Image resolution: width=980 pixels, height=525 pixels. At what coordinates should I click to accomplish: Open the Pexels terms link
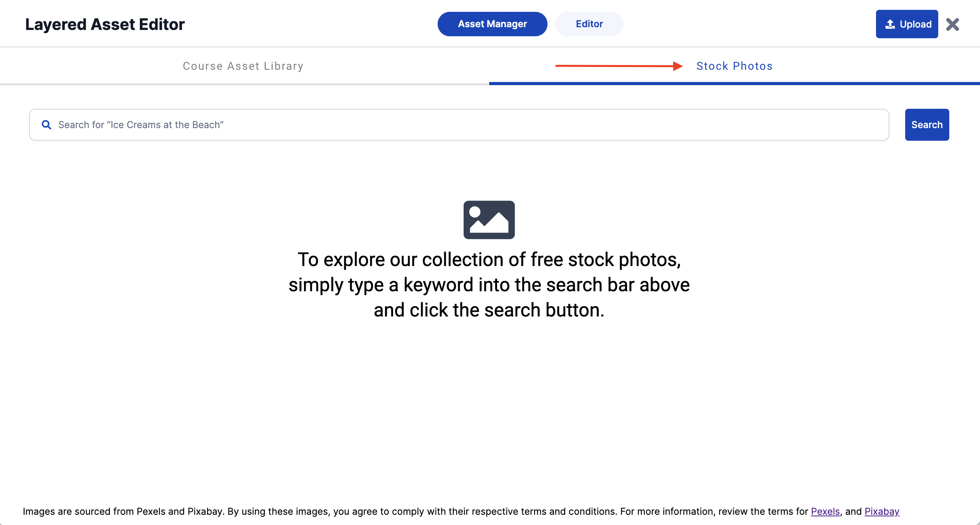(825, 511)
